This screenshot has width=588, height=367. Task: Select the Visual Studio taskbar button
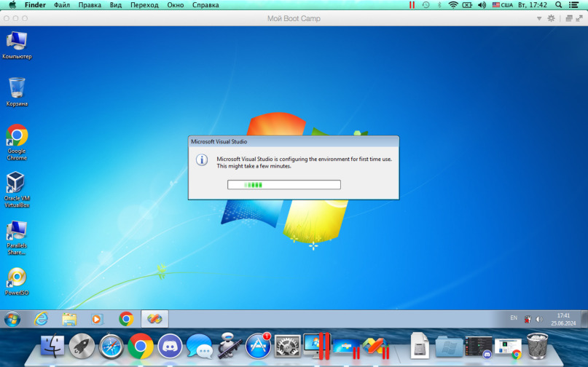(154, 320)
